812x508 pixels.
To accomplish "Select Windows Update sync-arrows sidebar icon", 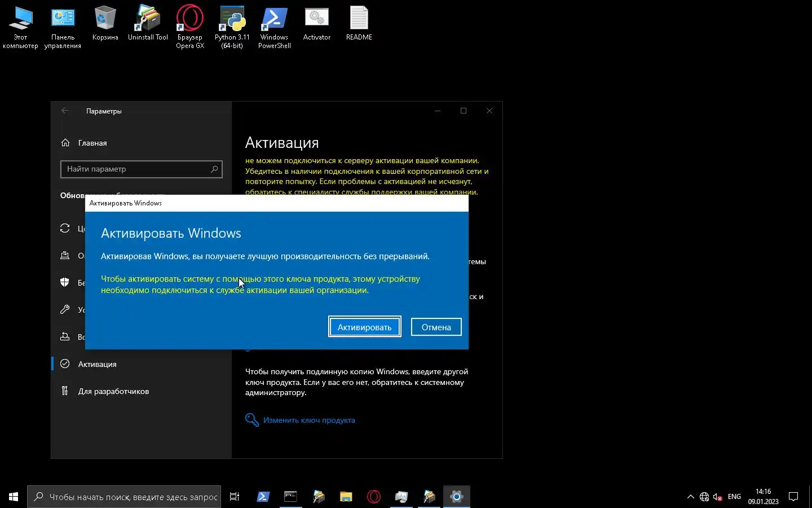I will pos(65,228).
